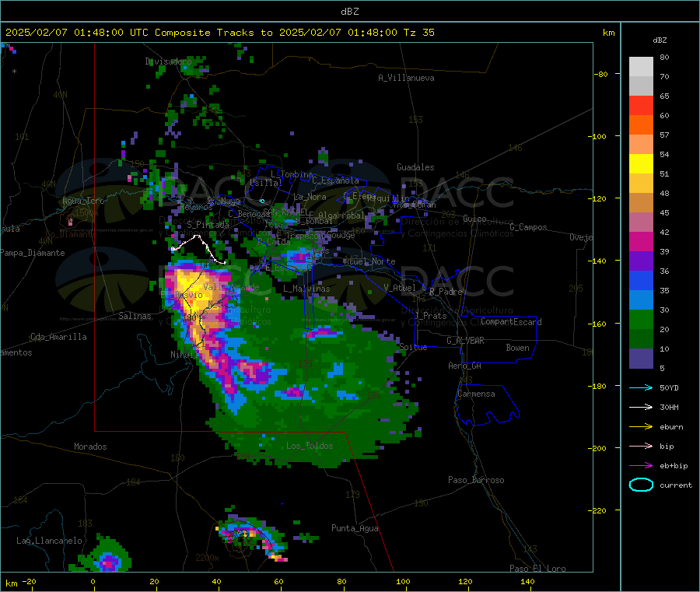
Task: Click the 'Morados' place label
Action: click(x=90, y=447)
